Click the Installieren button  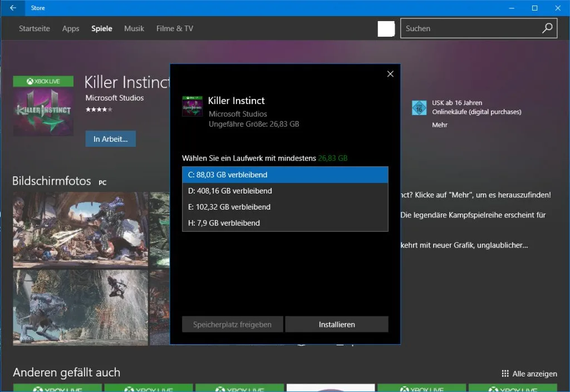(337, 324)
